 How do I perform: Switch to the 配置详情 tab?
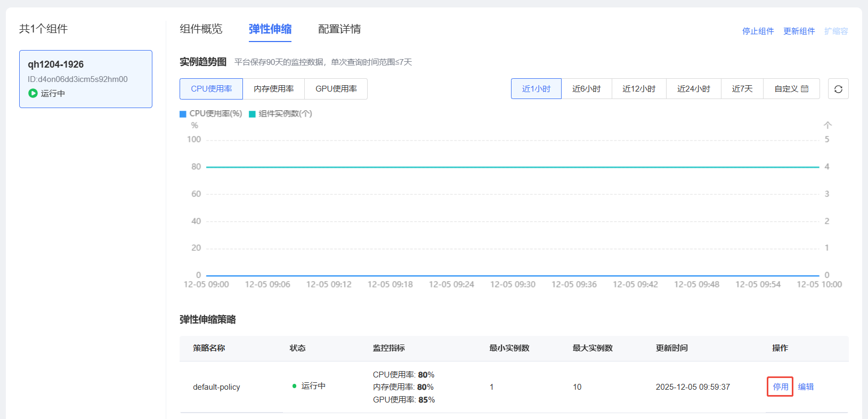[339, 29]
